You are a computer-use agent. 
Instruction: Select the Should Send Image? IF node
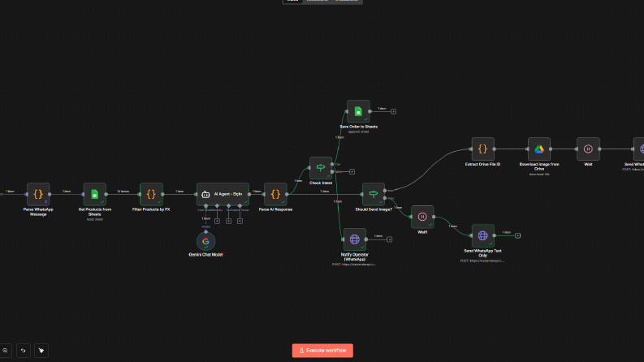[374, 194]
